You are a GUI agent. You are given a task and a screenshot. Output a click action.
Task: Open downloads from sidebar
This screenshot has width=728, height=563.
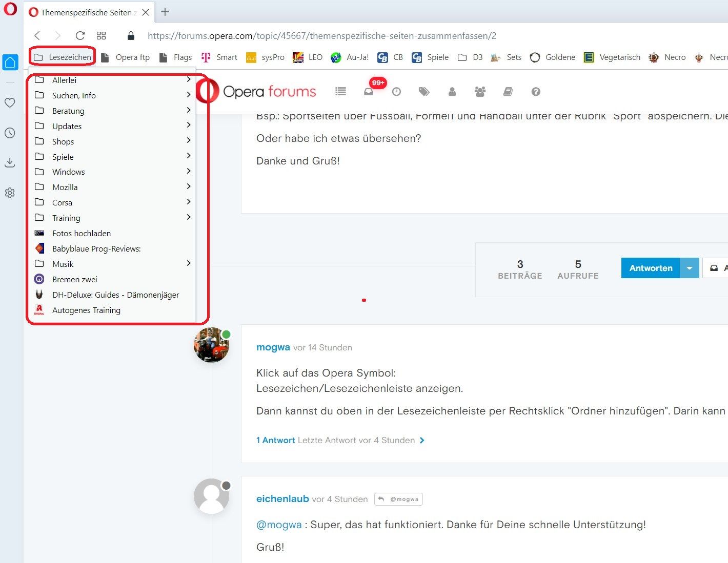[x=10, y=163]
